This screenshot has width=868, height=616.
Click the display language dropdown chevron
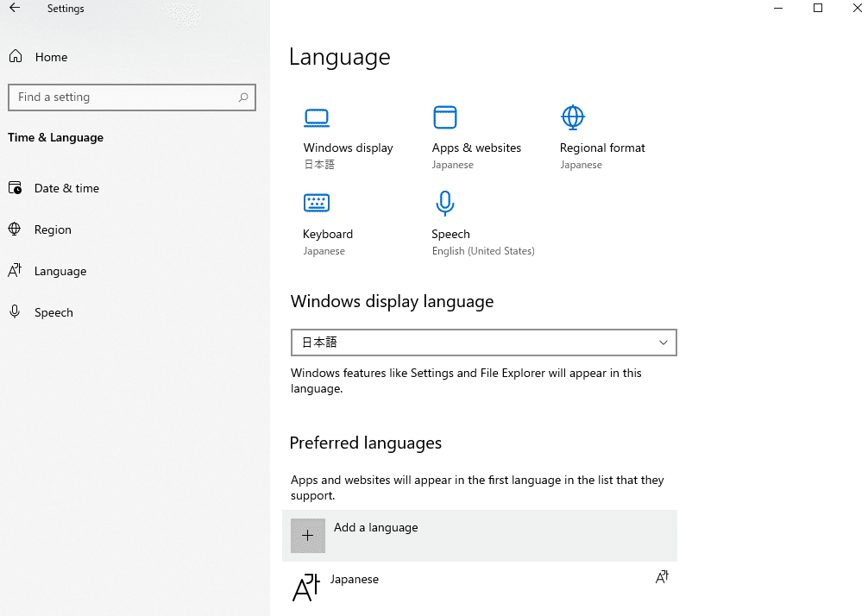pos(664,343)
